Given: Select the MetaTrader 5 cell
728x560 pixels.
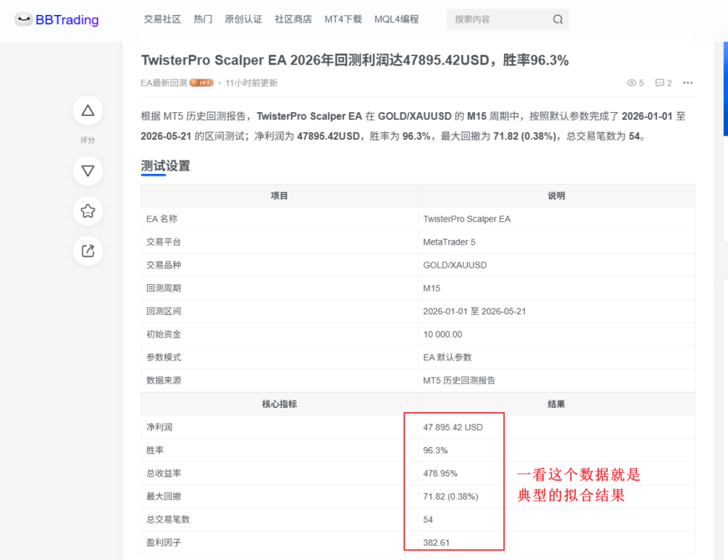Looking at the screenshot, I should coord(449,242).
